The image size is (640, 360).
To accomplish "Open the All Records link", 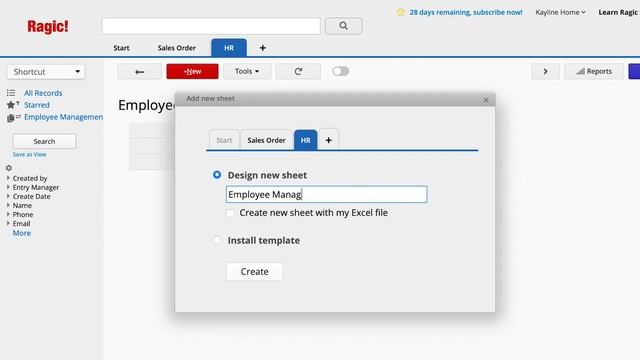I will (x=43, y=93).
